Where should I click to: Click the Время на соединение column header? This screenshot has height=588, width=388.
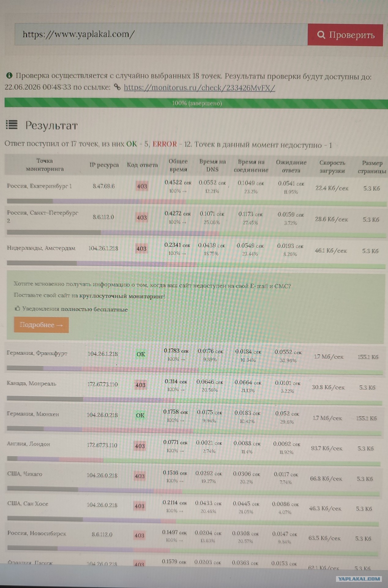click(251, 166)
